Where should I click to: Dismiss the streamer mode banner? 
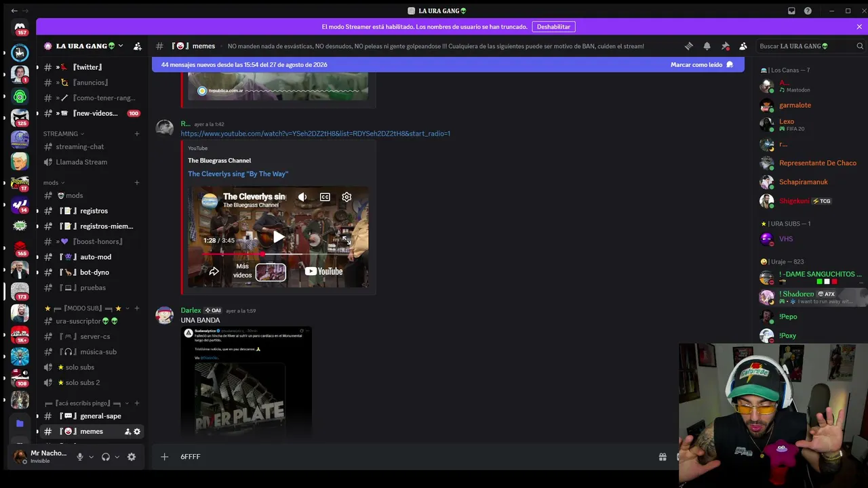pyautogui.click(x=859, y=26)
